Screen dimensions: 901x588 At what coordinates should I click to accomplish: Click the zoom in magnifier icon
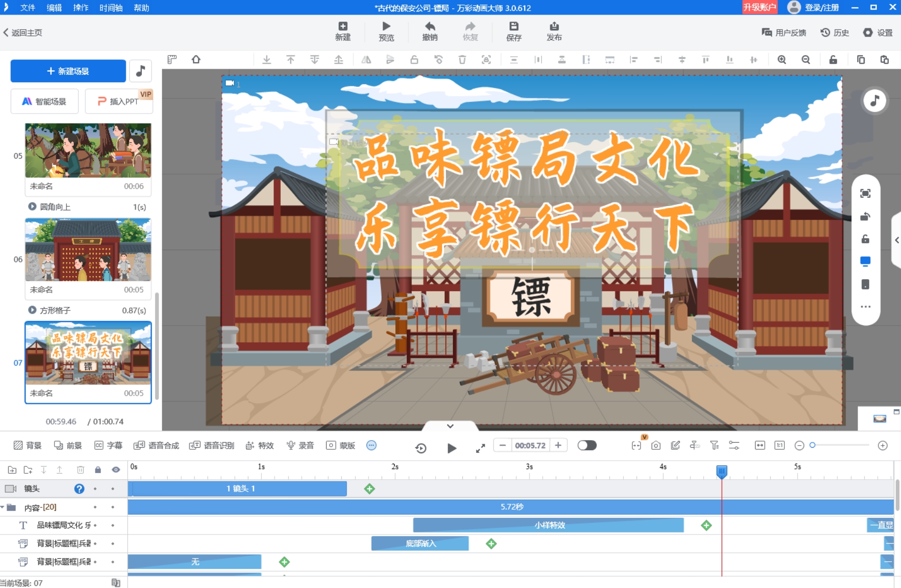[782, 60]
